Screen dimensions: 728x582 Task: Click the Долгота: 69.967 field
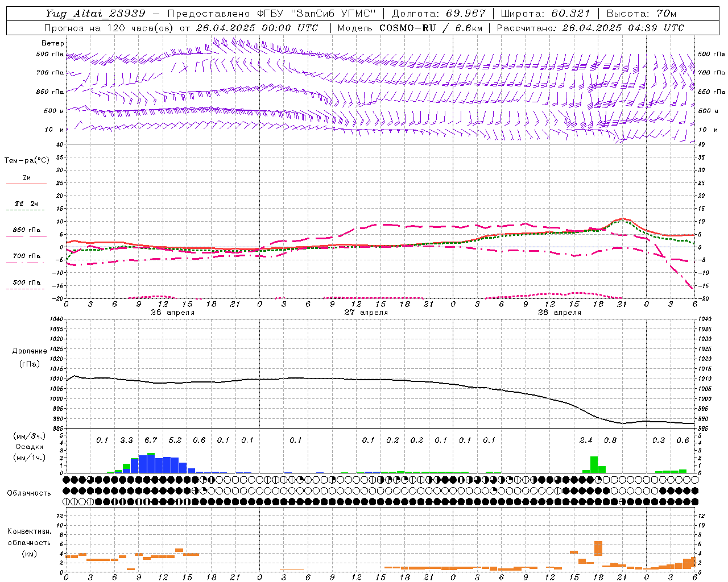click(439, 14)
